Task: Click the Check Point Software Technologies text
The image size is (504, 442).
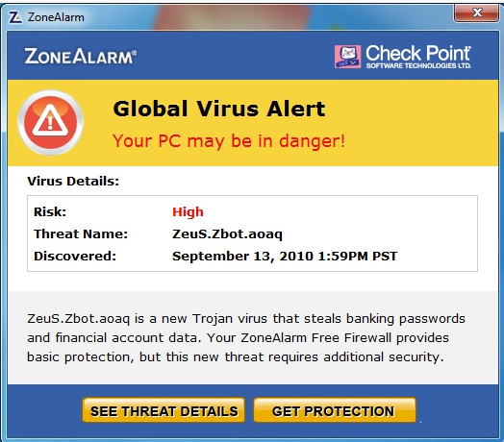Action: click(418, 57)
